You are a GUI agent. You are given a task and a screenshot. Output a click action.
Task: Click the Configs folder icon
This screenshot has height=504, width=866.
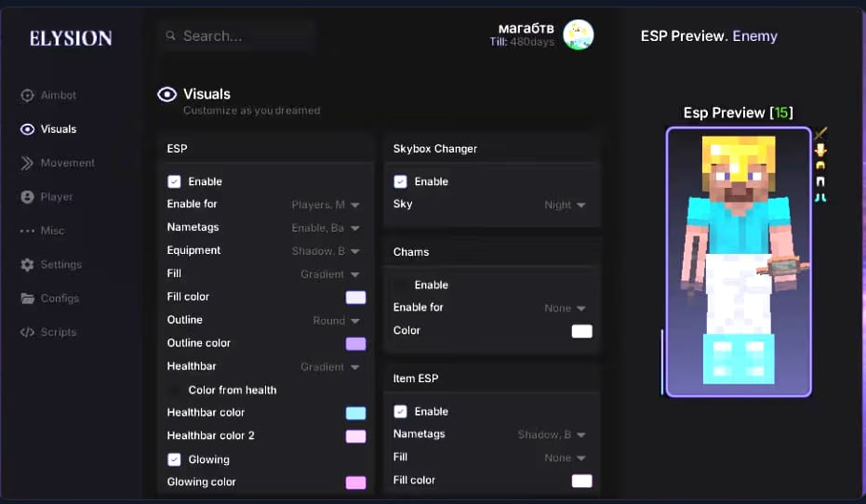tap(27, 298)
